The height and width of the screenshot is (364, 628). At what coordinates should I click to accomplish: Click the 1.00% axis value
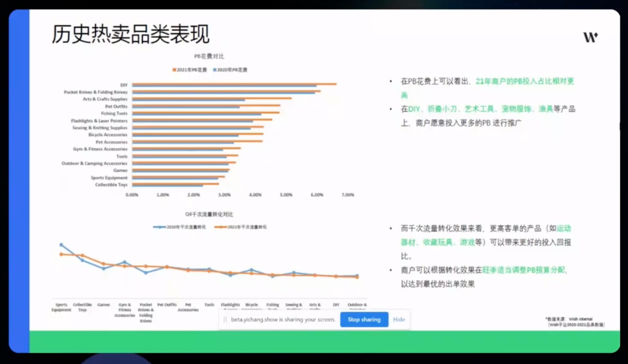[163, 195]
